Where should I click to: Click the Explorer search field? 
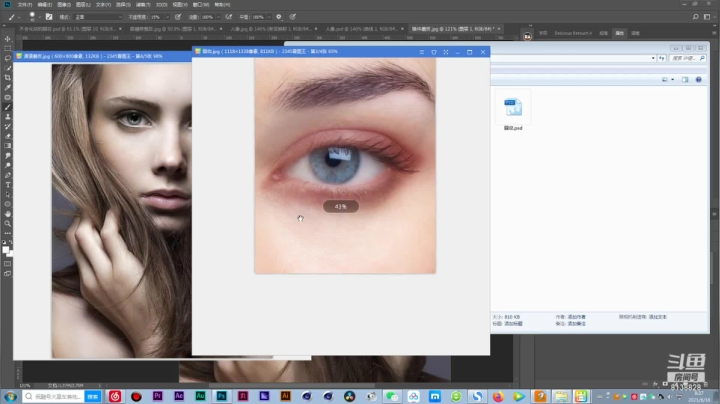pos(687,58)
